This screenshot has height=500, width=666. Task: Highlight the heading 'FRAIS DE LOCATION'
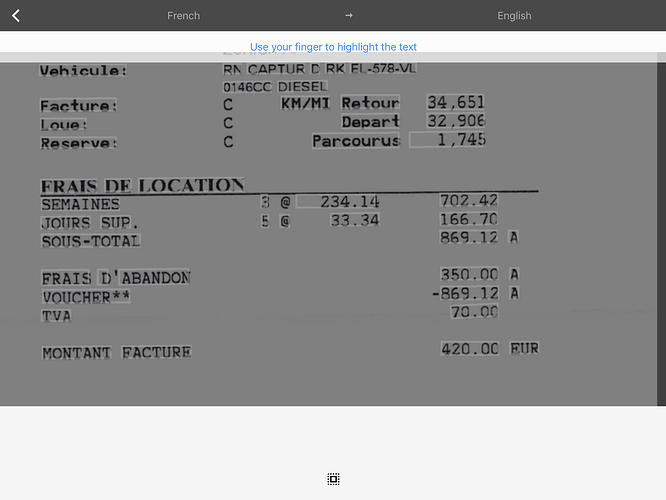pyautogui.click(x=142, y=186)
